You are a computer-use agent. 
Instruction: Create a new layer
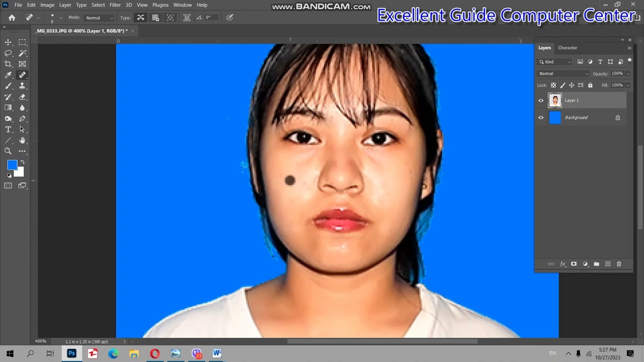pos(608,264)
